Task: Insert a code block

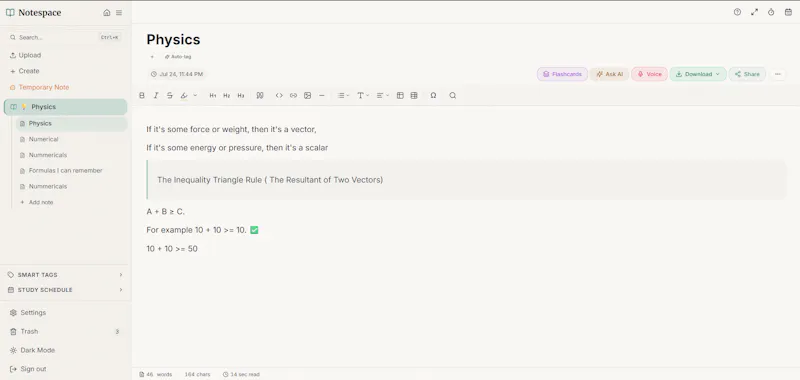Action: 279,95
